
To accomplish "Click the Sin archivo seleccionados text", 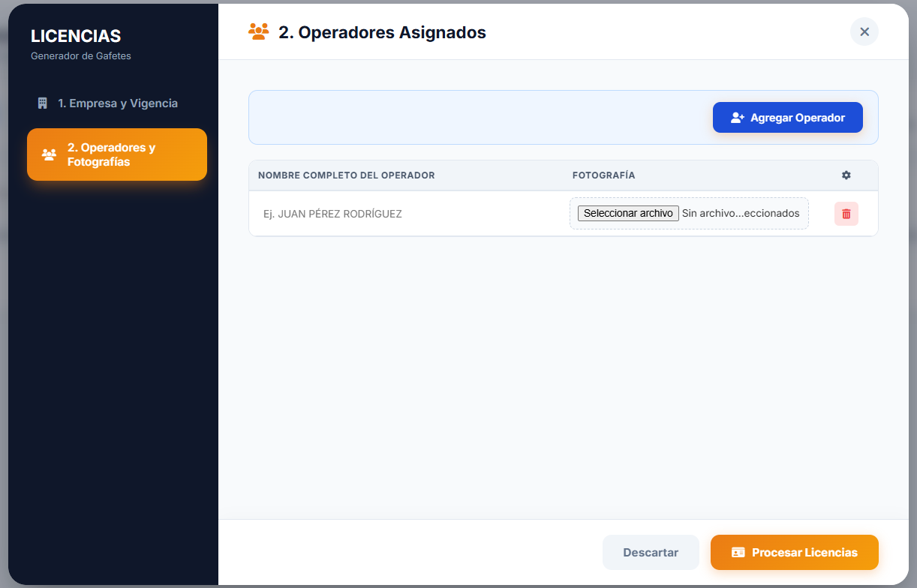I will click(741, 213).
